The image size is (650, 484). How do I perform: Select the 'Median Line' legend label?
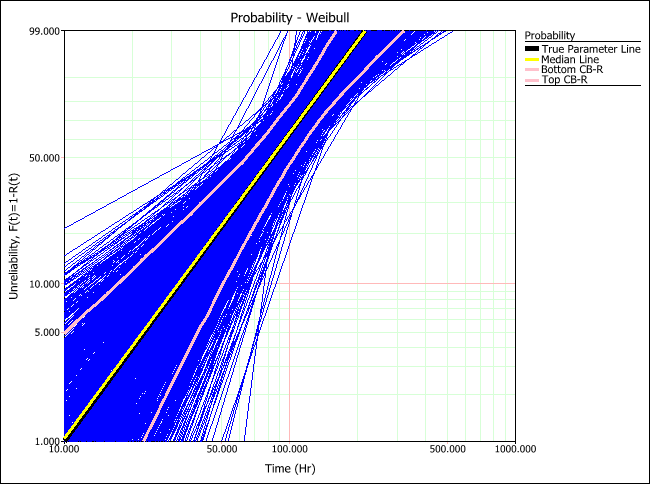tap(569, 59)
